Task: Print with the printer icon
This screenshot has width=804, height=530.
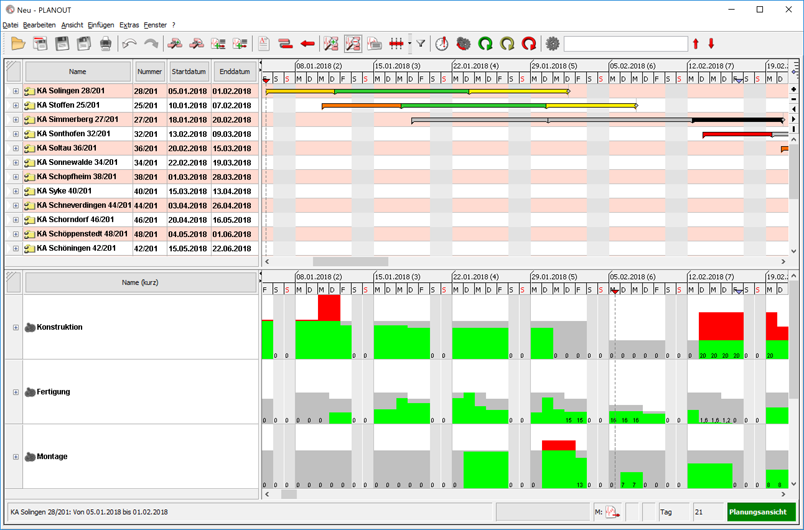Action: [106, 44]
